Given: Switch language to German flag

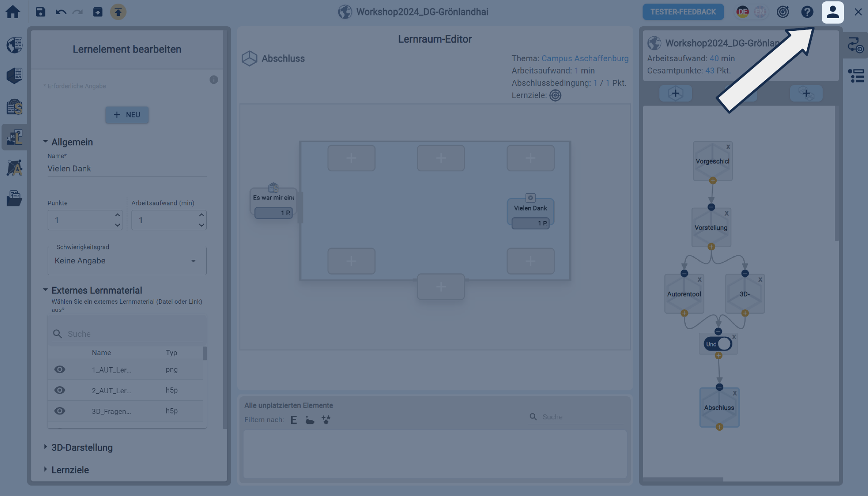Looking at the screenshot, I should point(742,12).
